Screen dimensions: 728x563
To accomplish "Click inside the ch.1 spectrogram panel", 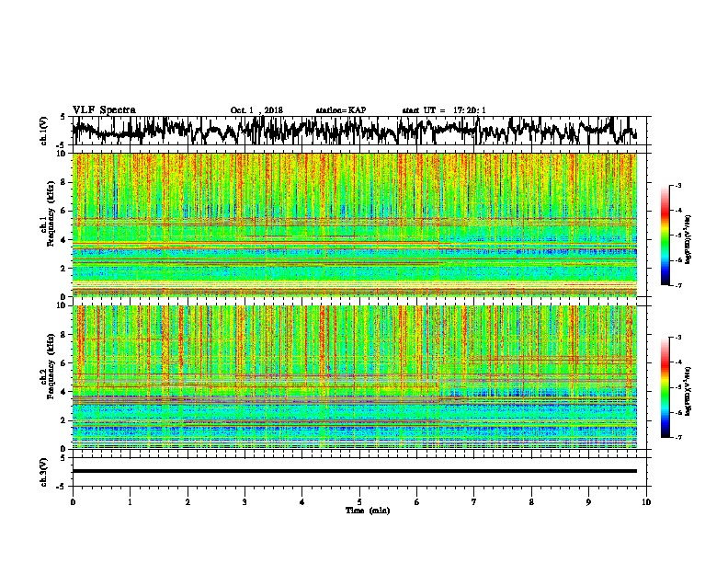I will [x=355, y=224].
